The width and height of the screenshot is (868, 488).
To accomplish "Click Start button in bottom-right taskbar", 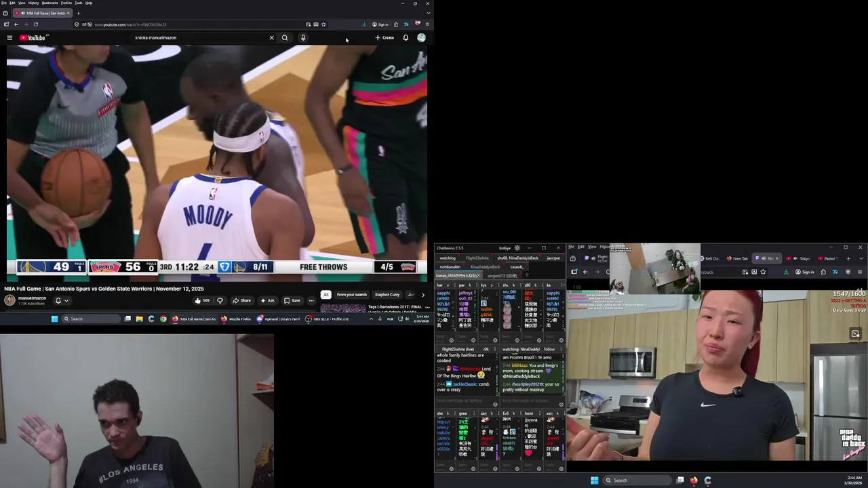I will click(x=595, y=481).
